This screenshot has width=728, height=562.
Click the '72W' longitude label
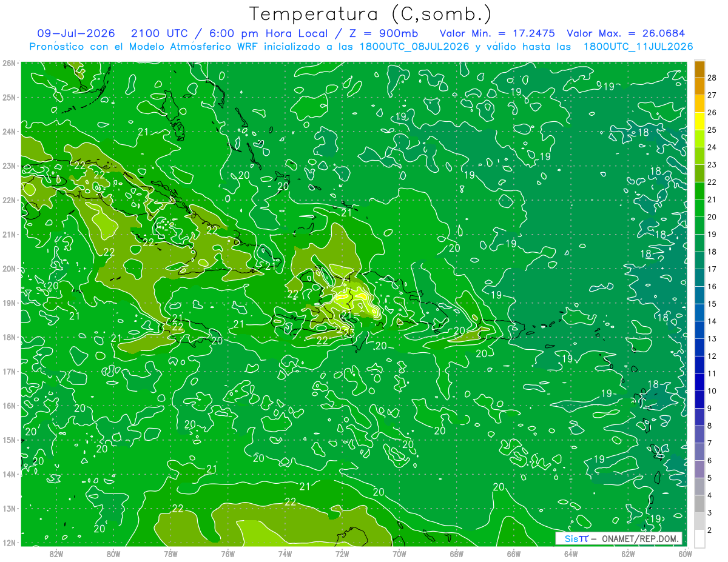[342, 554]
